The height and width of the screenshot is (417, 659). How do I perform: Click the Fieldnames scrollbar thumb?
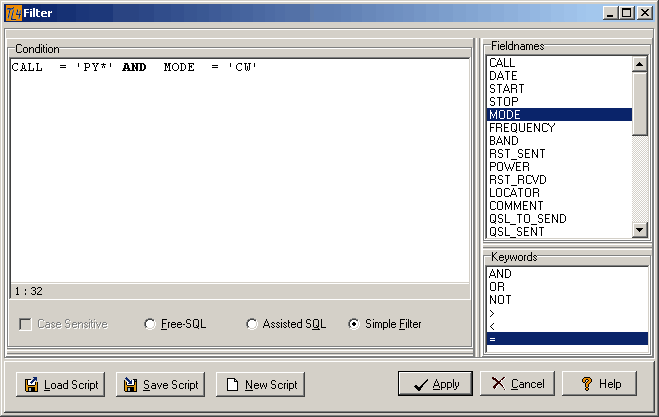click(640, 104)
